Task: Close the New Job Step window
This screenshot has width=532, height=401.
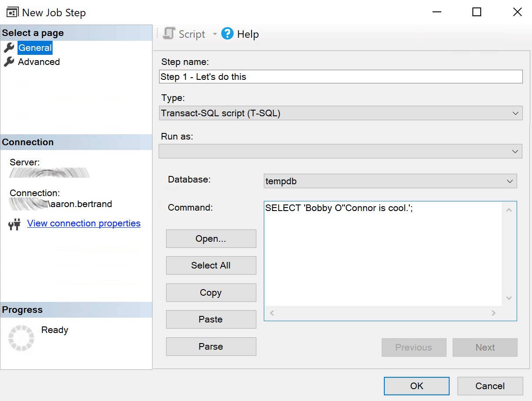Action: pos(517,12)
